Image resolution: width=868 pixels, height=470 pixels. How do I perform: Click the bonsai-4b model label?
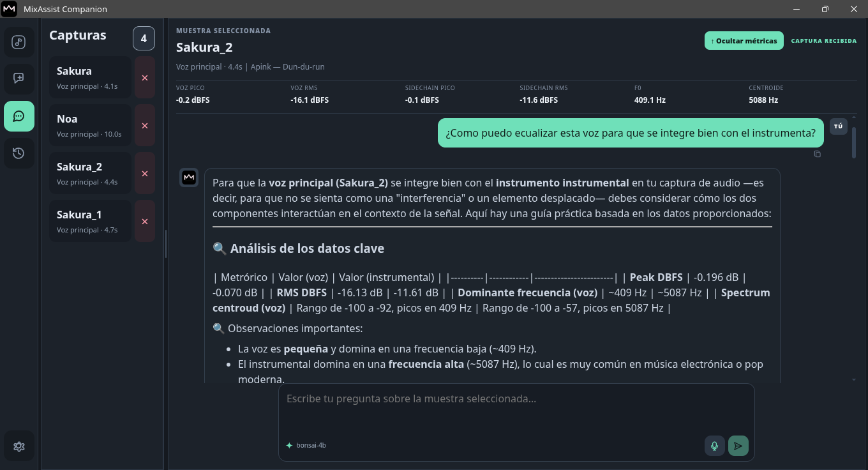click(311, 445)
